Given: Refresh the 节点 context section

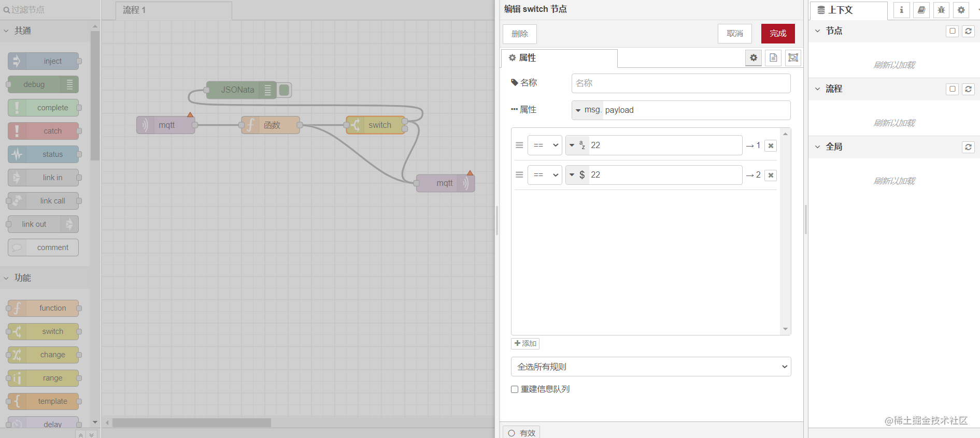Looking at the screenshot, I should click(x=968, y=31).
